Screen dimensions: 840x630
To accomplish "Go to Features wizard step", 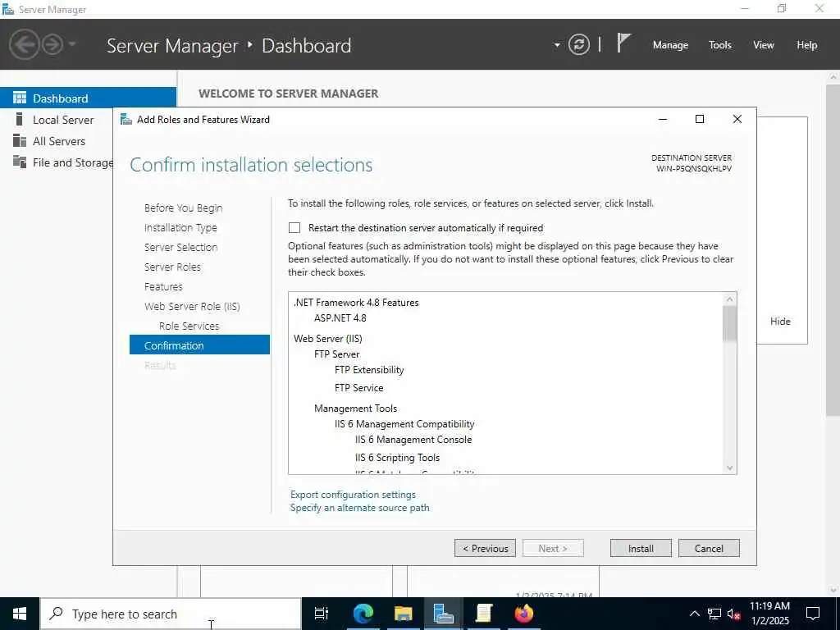I will coord(163,286).
